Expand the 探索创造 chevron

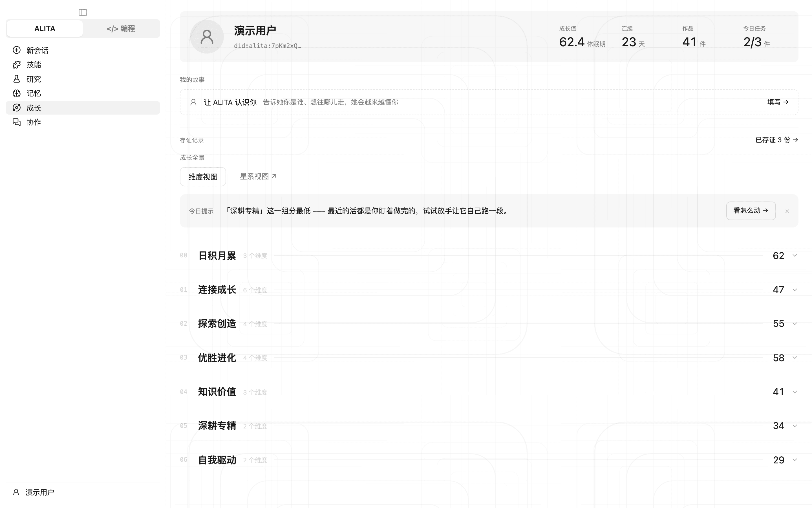pos(795,323)
